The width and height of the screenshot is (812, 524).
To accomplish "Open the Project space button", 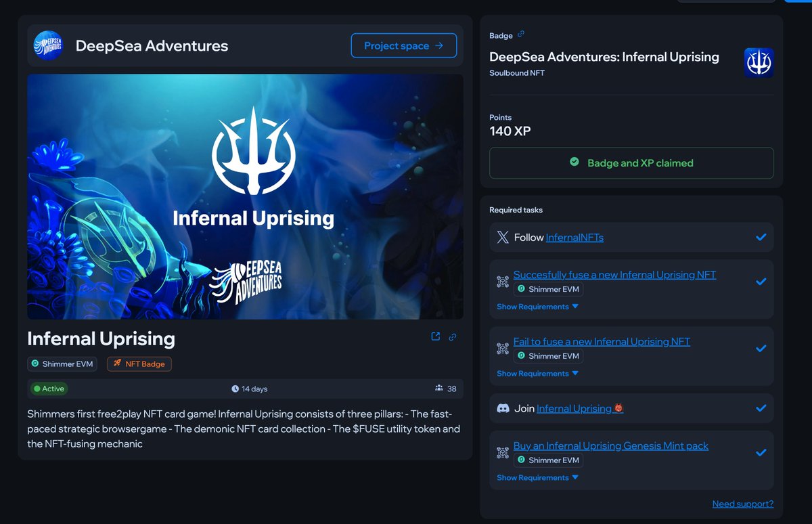I will pyautogui.click(x=404, y=45).
